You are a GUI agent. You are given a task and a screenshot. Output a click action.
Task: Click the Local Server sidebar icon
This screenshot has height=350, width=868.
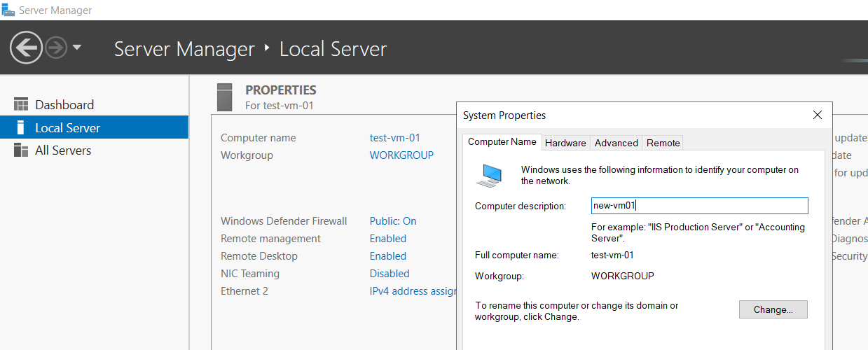pos(20,127)
